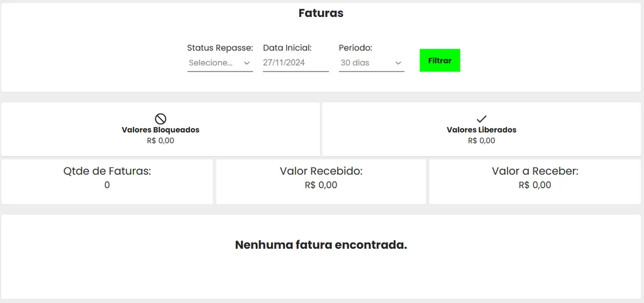This screenshot has height=303, width=644.
Task: Click the Período label
Action: click(x=355, y=48)
